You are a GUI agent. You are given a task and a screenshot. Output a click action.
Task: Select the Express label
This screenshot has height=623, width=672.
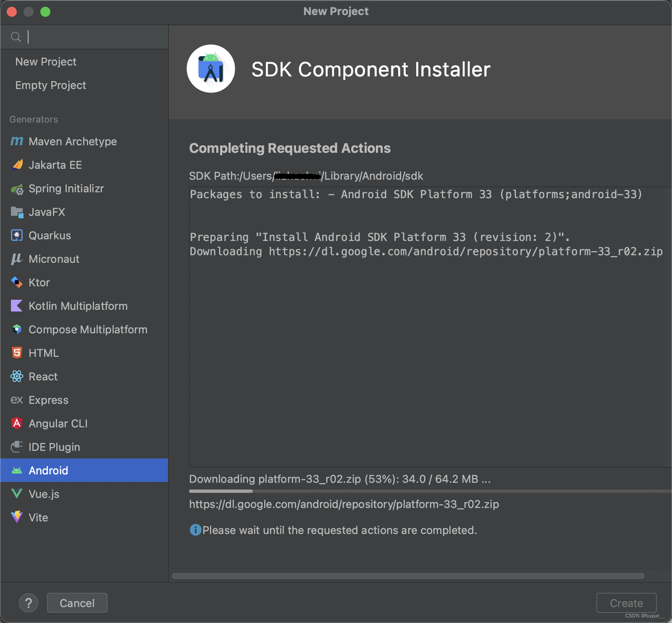click(x=48, y=400)
